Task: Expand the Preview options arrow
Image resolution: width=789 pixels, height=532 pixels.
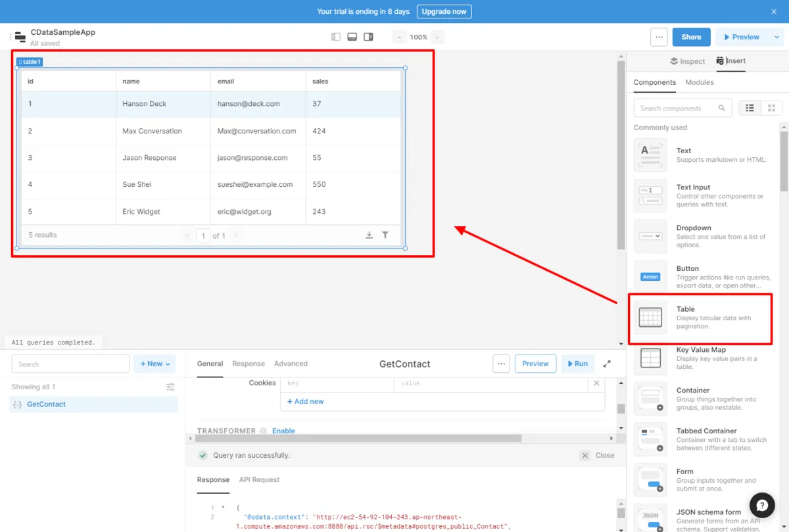Action: [777, 37]
